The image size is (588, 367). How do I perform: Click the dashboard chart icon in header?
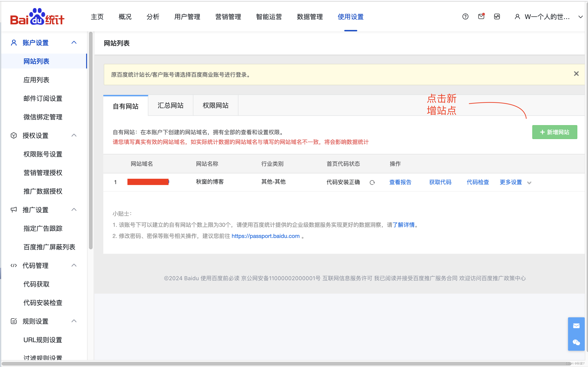[x=497, y=16]
